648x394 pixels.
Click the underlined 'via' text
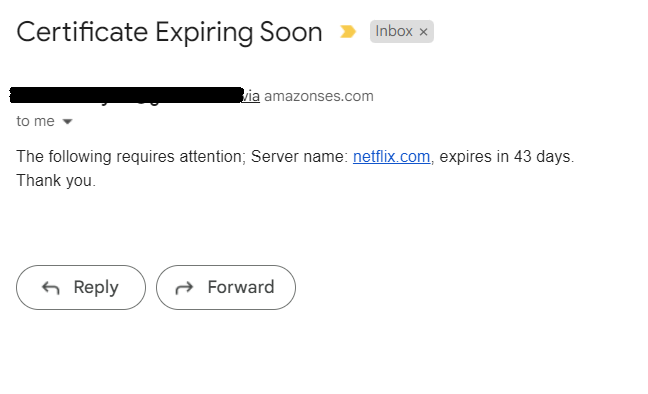(x=251, y=96)
